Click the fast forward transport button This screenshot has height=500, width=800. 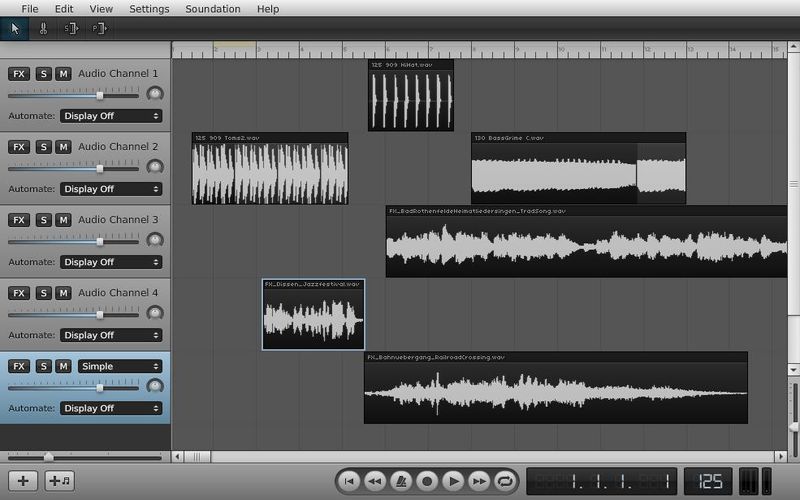pyautogui.click(x=479, y=481)
